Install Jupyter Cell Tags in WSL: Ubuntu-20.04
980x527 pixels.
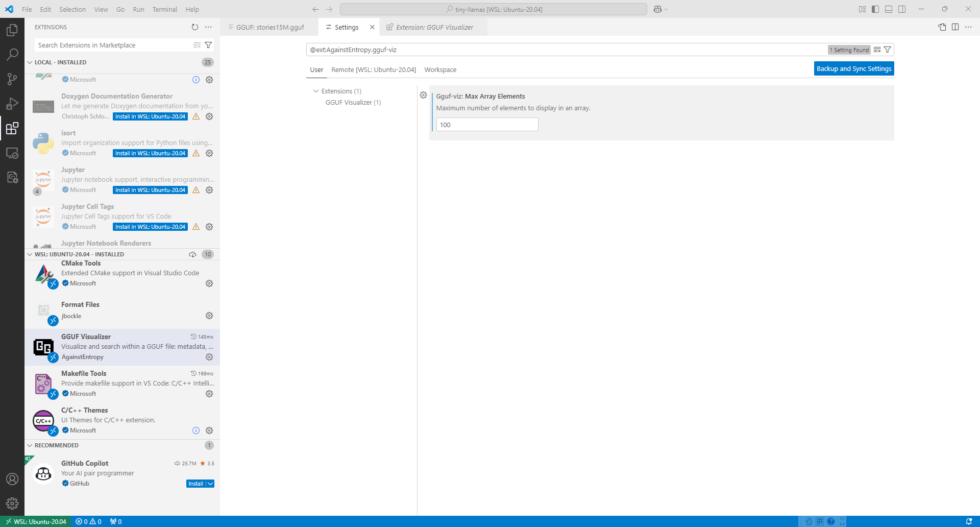150,227
